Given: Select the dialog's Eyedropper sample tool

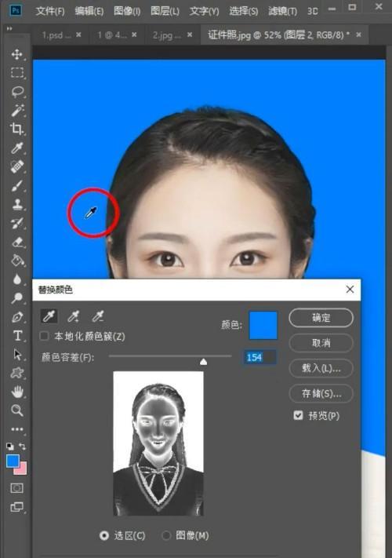Looking at the screenshot, I should 49,316.
